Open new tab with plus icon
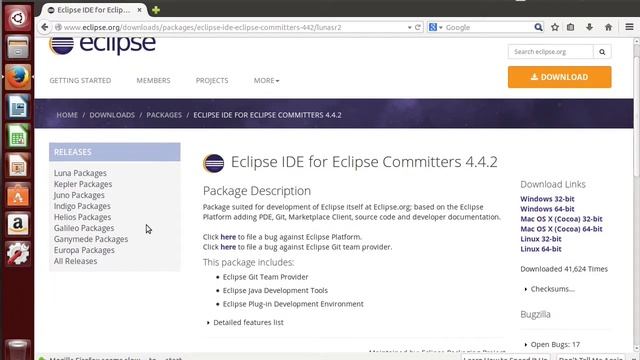Screen dimensions: 640x360 [156, 10]
